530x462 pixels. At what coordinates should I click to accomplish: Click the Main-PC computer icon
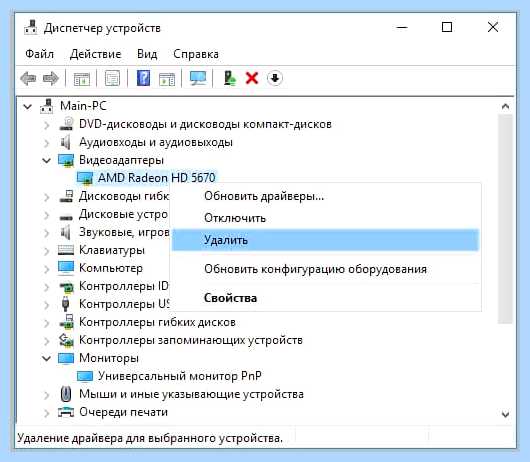47,106
